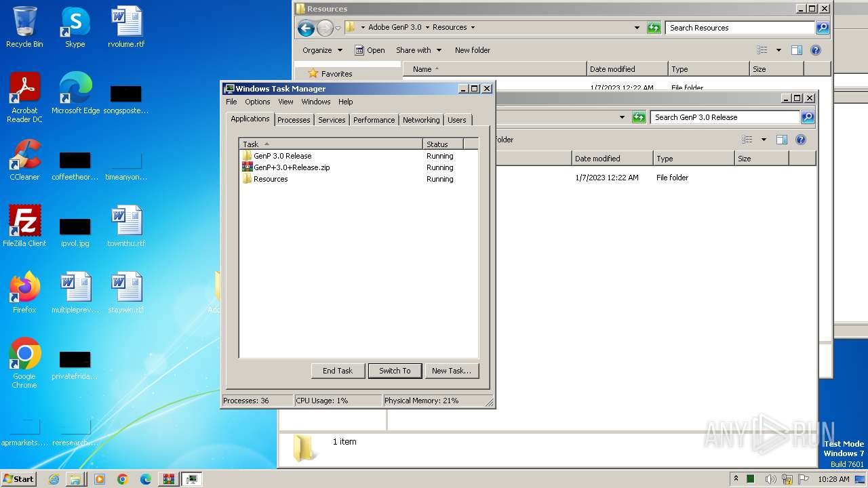Viewport: 868px width, 488px height.
Task: Open Task Manager Help menu
Action: coord(345,102)
